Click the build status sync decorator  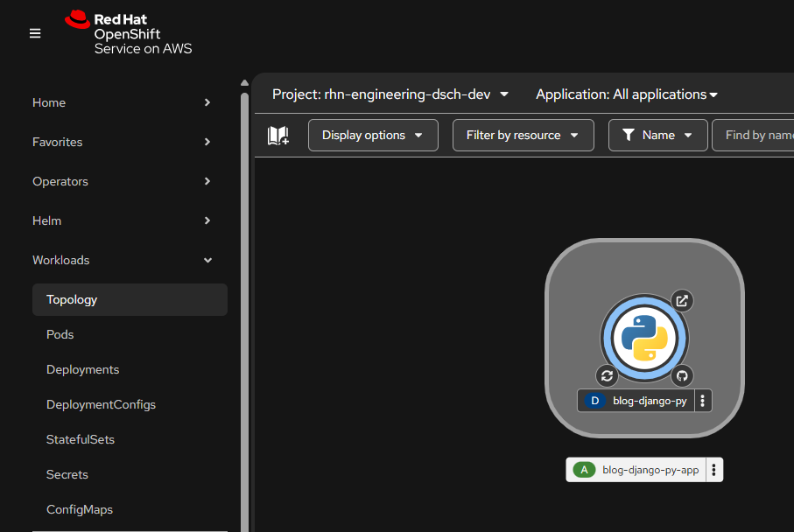[607, 375]
